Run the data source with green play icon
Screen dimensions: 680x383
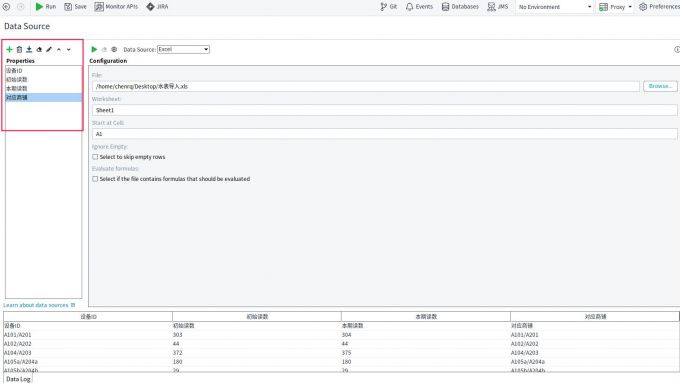point(94,49)
